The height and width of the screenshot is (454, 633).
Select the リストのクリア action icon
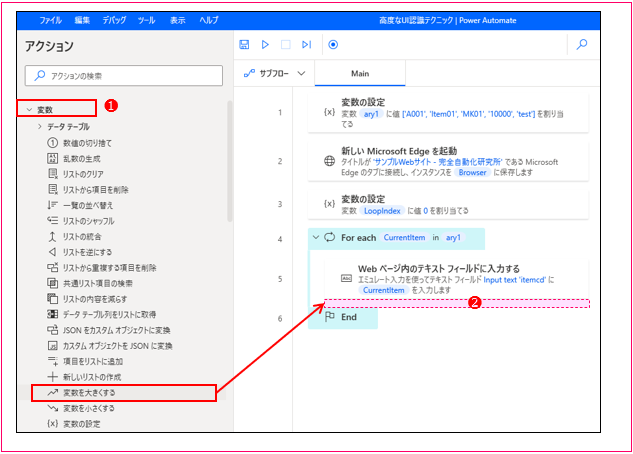tap(52, 174)
